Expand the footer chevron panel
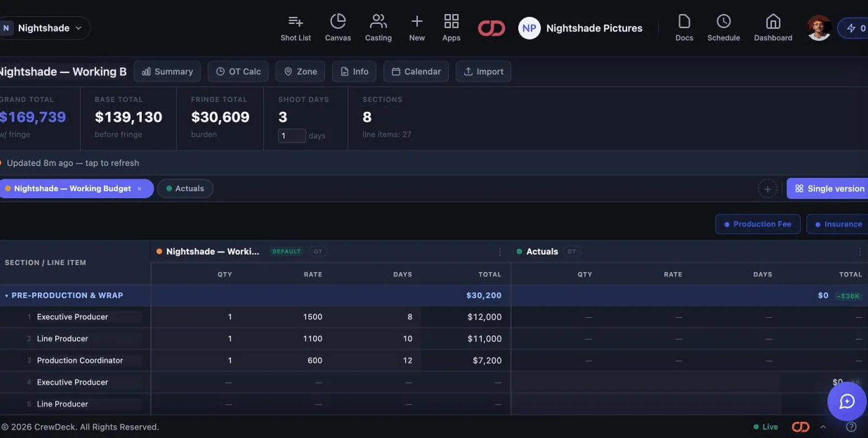This screenshot has width=868, height=438. click(x=823, y=427)
